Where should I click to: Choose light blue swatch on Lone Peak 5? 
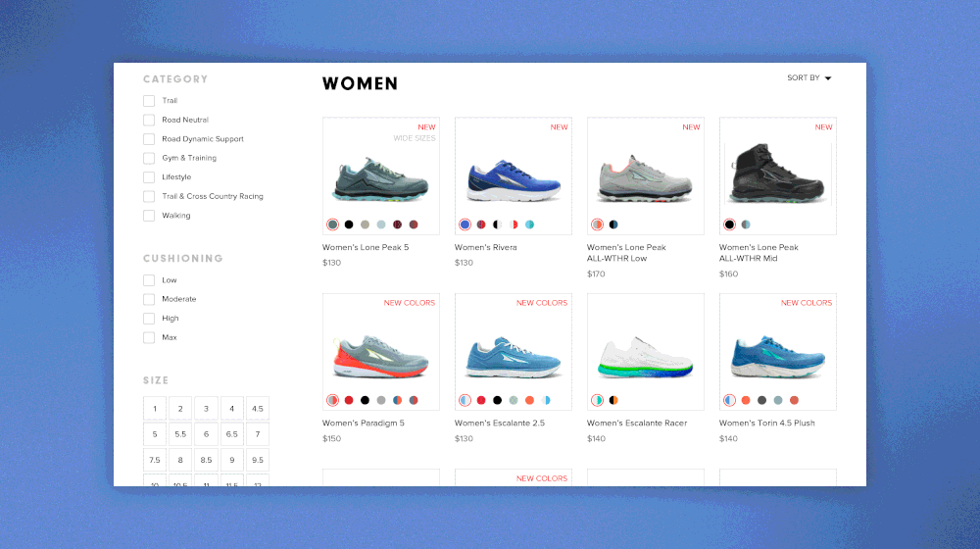point(381,225)
